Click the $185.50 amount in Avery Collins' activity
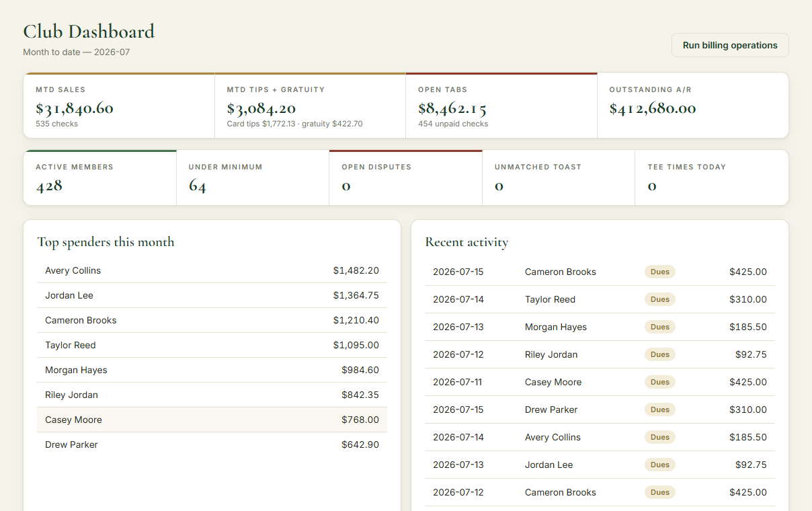 pyautogui.click(x=748, y=437)
